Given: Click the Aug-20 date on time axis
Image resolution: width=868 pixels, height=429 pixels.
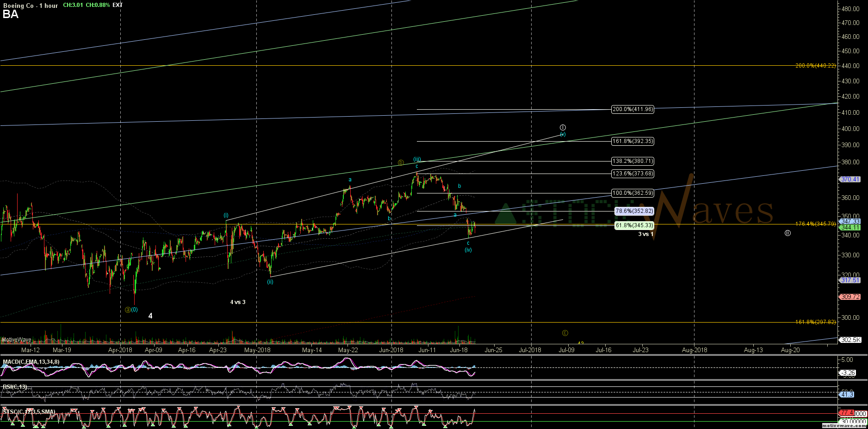Looking at the screenshot, I should coord(790,350).
